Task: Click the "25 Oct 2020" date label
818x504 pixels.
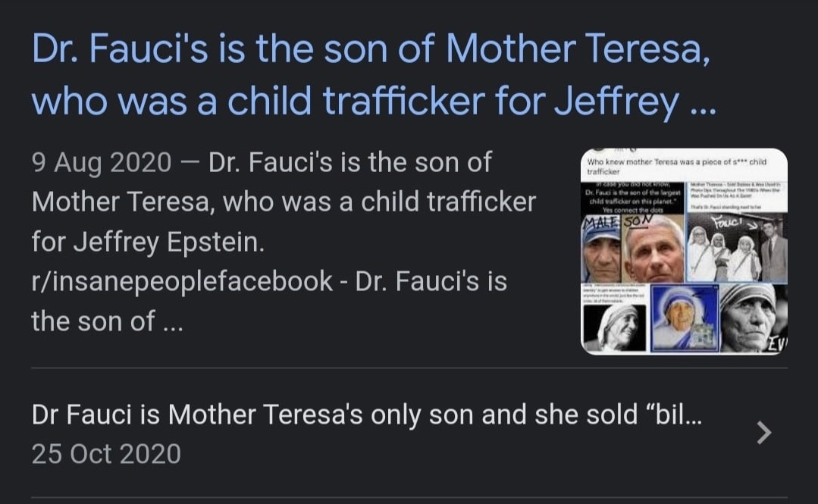Action: point(106,454)
